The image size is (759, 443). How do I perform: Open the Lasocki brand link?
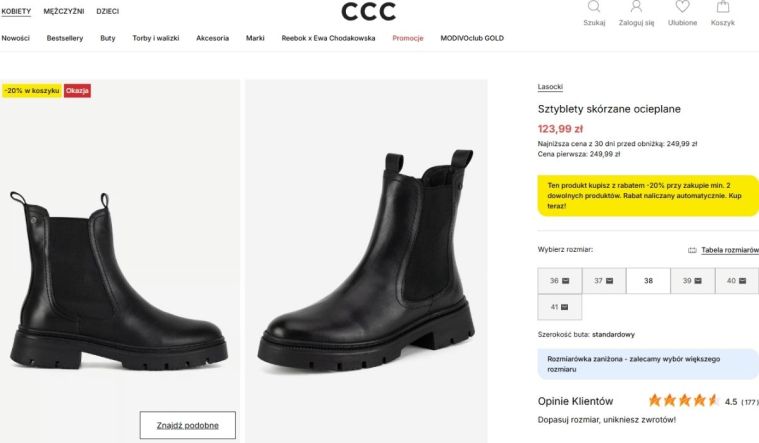[550, 87]
